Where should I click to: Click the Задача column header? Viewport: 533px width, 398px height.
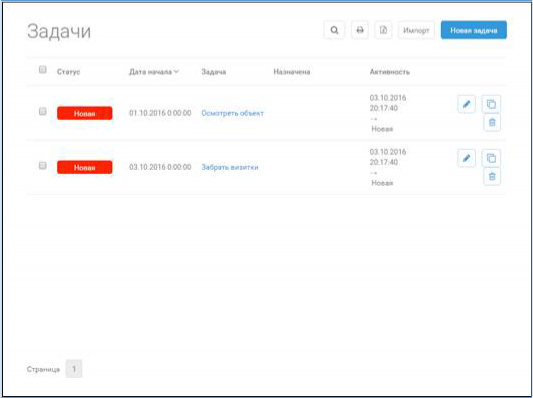[214, 72]
